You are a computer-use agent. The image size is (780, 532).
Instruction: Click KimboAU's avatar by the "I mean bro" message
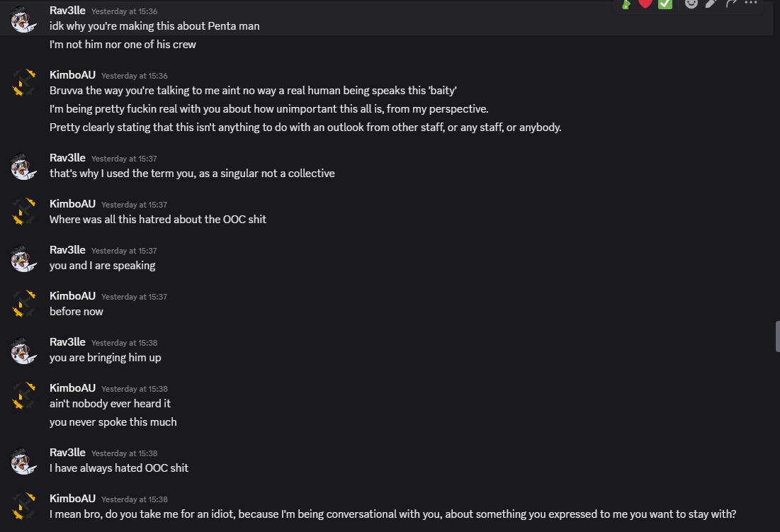(23, 506)
